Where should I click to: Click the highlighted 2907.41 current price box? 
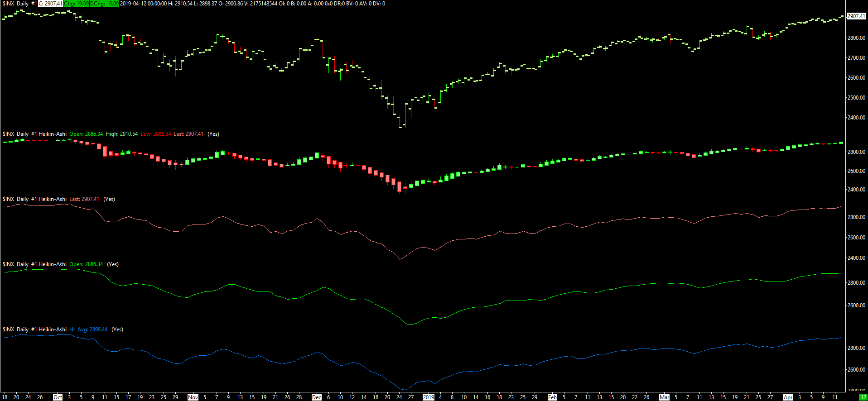click(x=856, y=16)
